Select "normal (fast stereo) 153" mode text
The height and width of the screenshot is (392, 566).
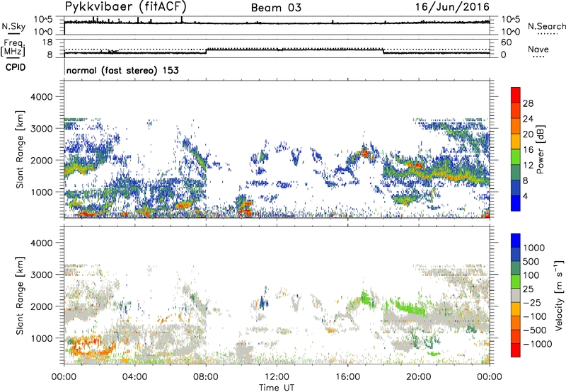122,70
